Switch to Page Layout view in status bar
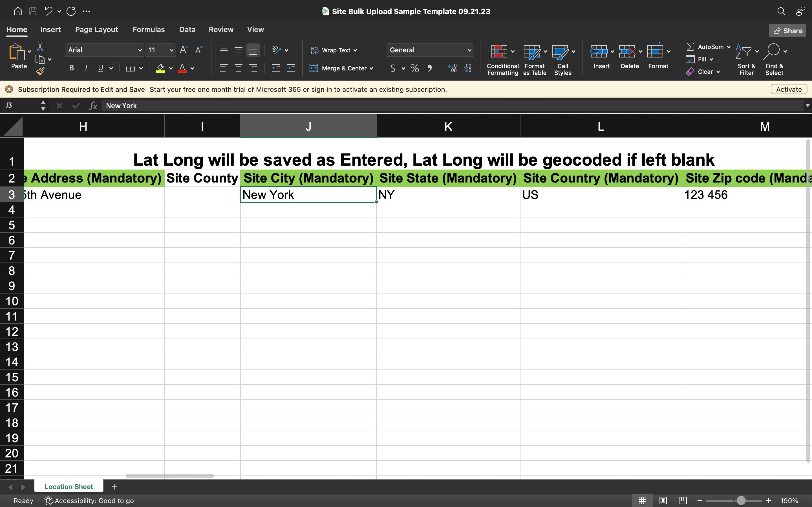This screenshot has width=812, height=507. point(662,501)
